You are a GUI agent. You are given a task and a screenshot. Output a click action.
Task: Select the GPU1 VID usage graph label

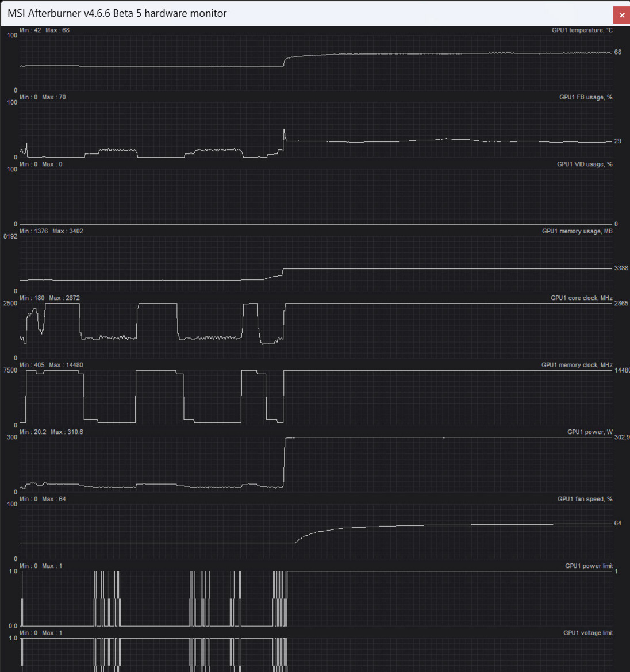(585, 164)
